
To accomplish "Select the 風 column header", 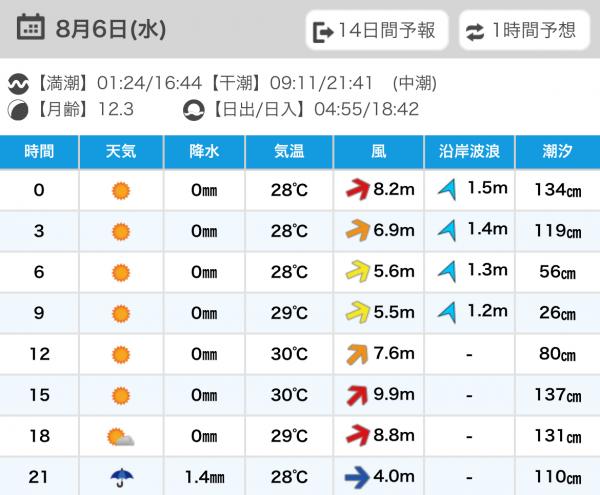I will point(379,152).
